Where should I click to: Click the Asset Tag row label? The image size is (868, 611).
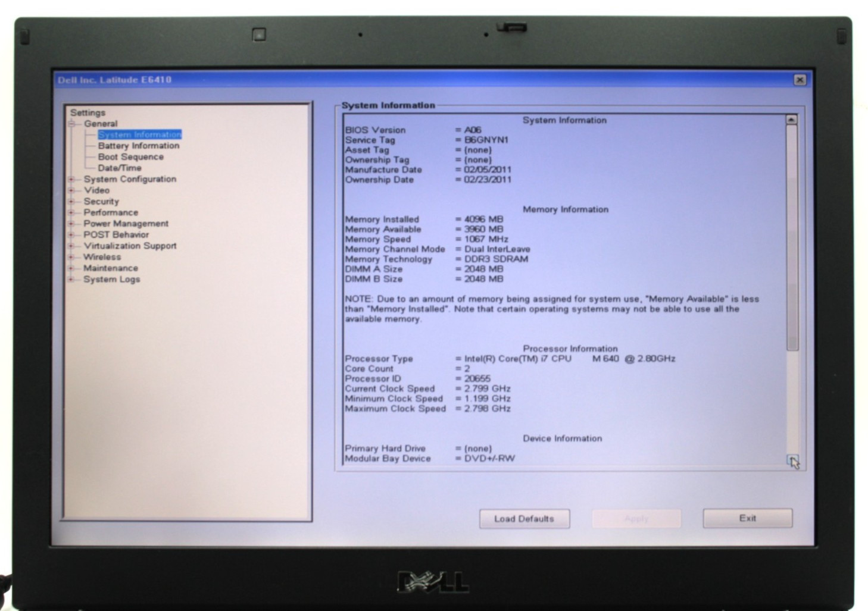pos(367,150)
